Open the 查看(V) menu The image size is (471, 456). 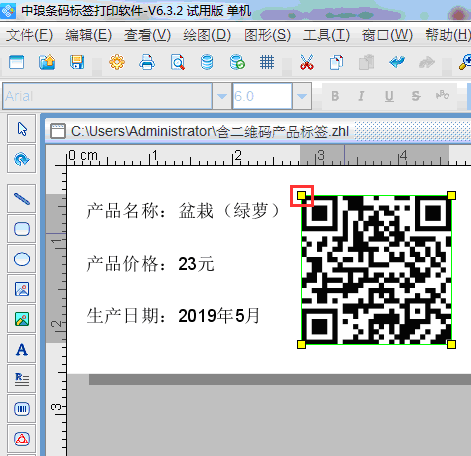[x=147, y=35]
